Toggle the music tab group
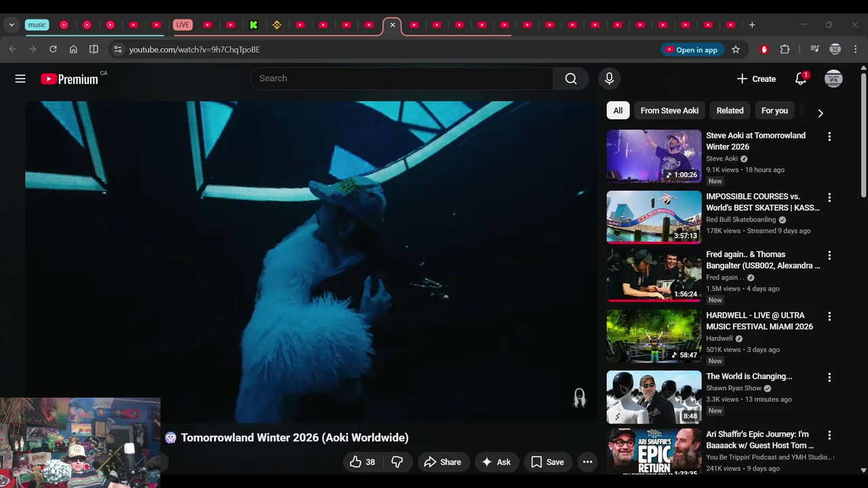868x488 pixels. 37,25
